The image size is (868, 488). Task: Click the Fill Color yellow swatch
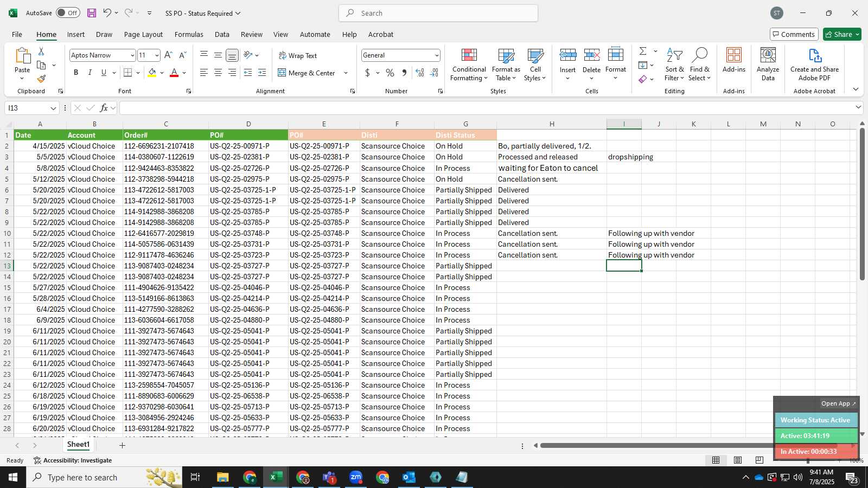(152, 73)
